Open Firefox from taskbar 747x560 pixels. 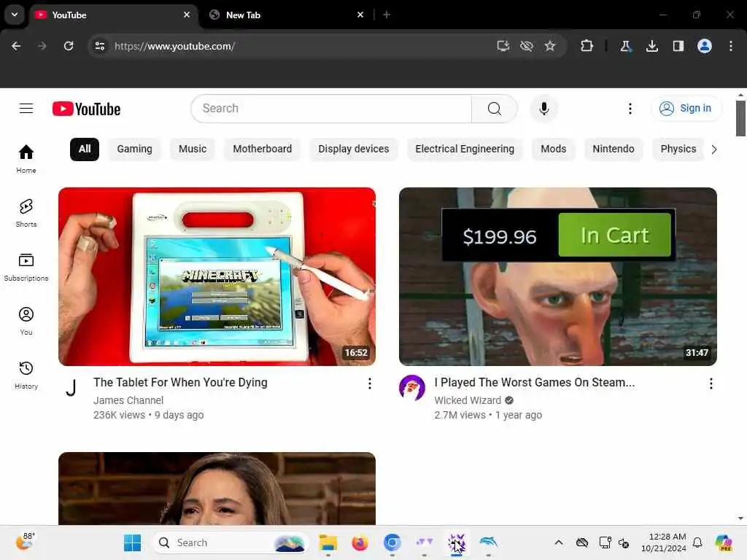coord(360,542)
